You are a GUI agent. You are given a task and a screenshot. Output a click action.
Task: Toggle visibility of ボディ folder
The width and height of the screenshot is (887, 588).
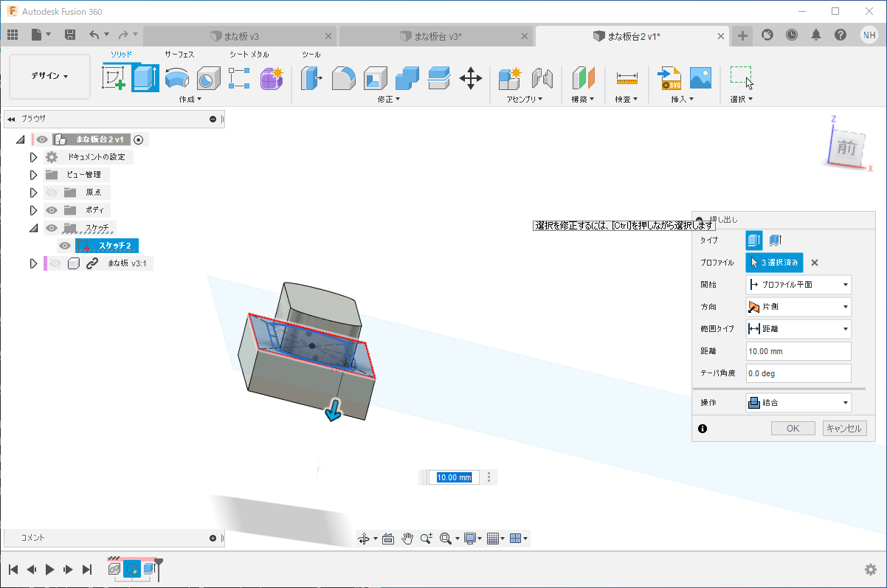point(52,210)
